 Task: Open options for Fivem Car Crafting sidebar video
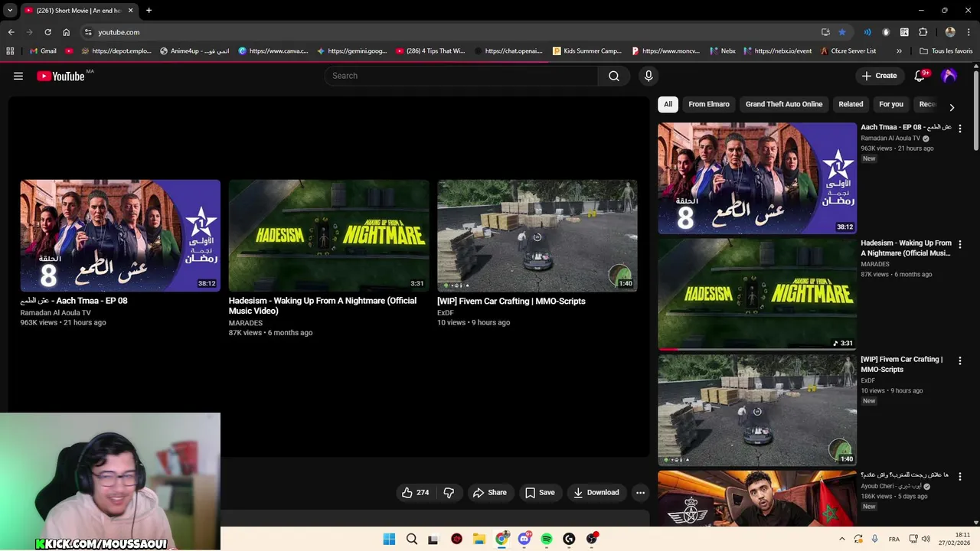tap(960, 360)
